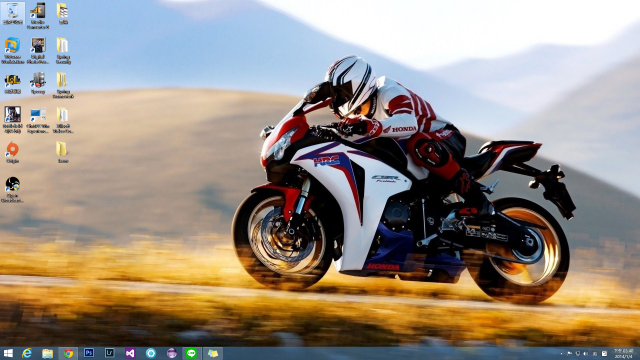Image resolution: width=640 pixels, height=360 pixels.
Task: Select the third folder in the right column
Action: 62,85
